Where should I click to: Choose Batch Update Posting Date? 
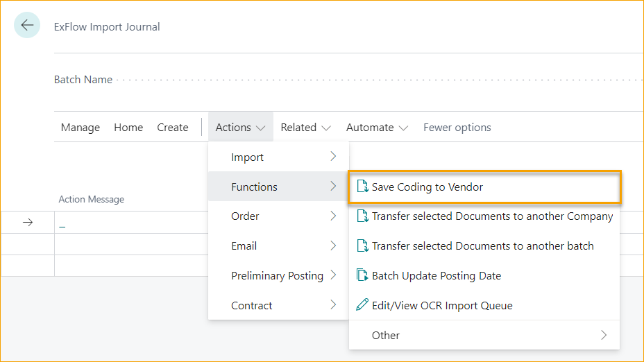(484, 275)
